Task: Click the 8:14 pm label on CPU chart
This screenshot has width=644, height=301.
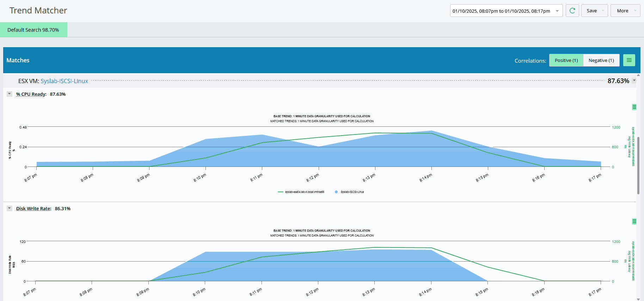Action: point(425,178)
